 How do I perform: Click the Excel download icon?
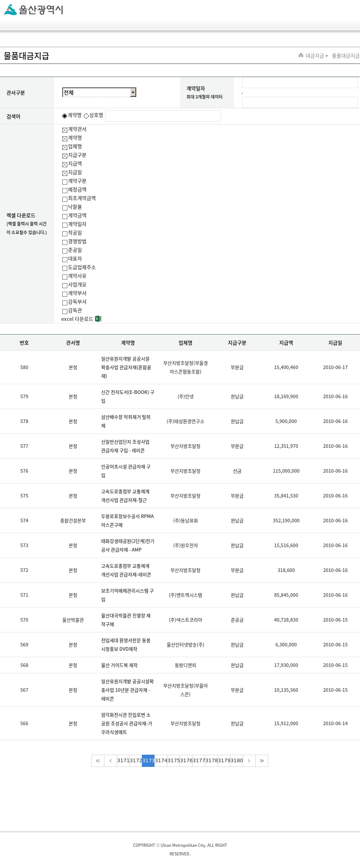[98, 319]
